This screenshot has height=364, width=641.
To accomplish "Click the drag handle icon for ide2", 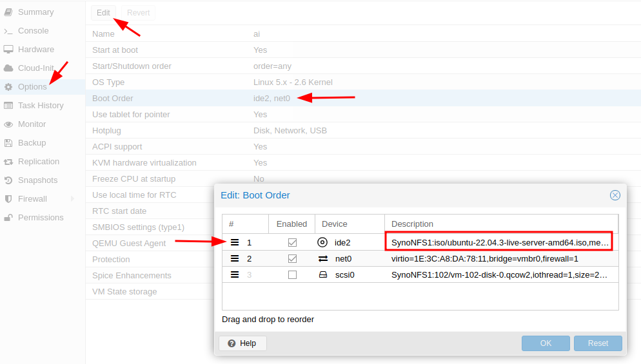I will tap(235, 242).
